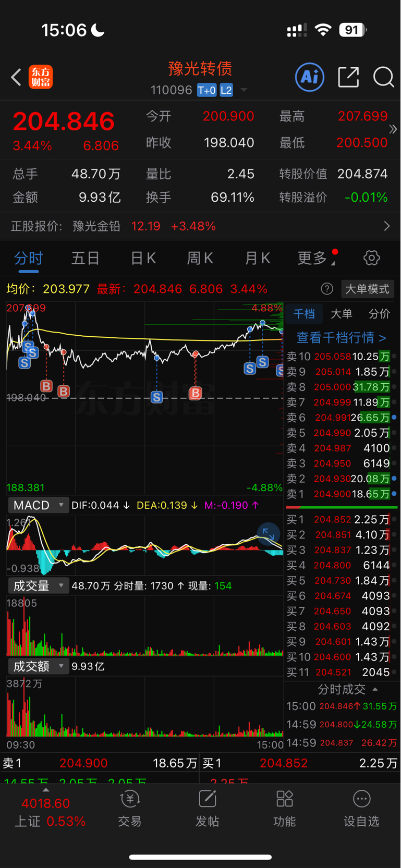
Task: Tap the chart expand arrows icon
Action: [269, 534]
